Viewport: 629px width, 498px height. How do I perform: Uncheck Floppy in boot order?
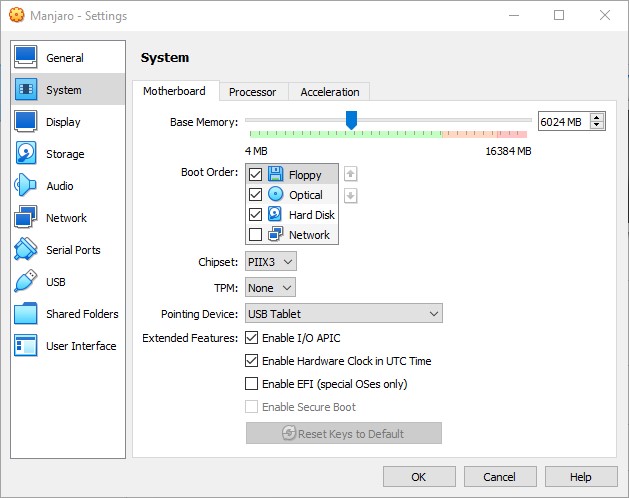coord(256,175)
